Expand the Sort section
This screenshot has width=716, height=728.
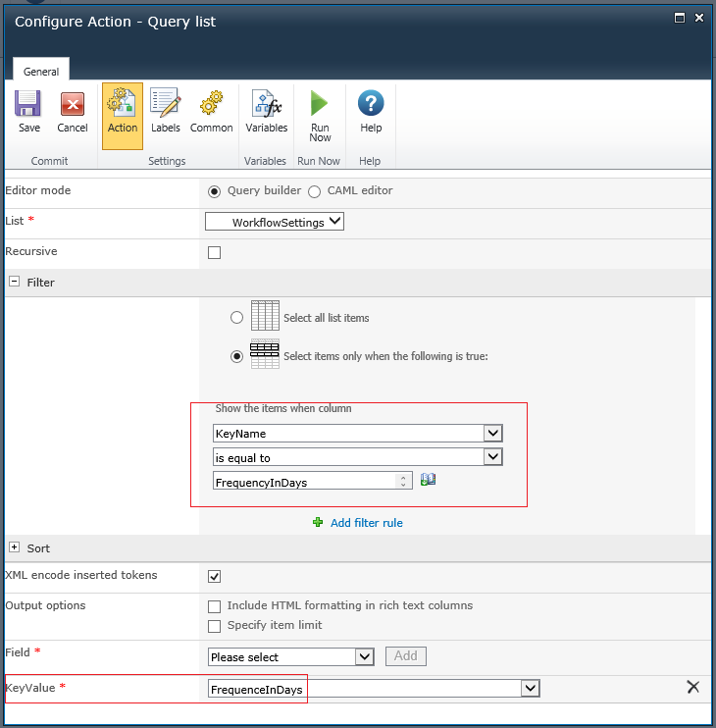[15, 546]
